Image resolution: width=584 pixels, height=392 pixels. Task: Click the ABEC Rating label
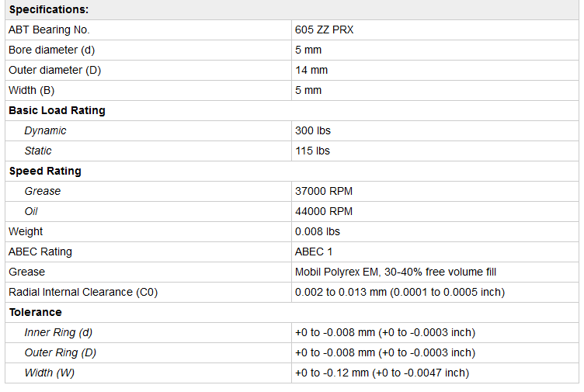40,252
